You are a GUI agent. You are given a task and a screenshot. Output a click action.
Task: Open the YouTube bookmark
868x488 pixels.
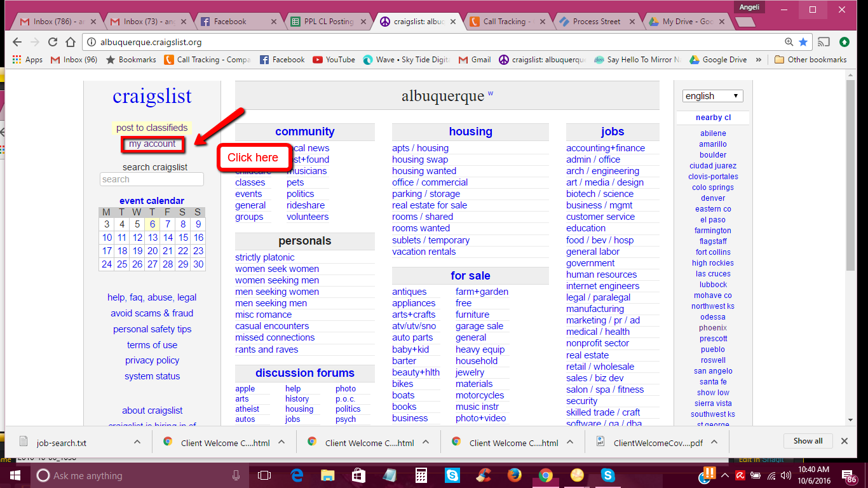pos(334,60)
